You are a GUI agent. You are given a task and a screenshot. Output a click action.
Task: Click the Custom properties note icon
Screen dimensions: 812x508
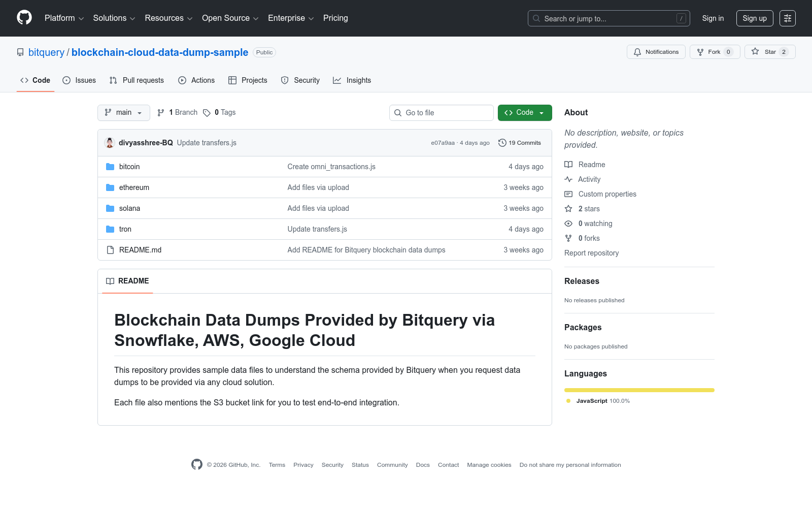pos(568,194)
